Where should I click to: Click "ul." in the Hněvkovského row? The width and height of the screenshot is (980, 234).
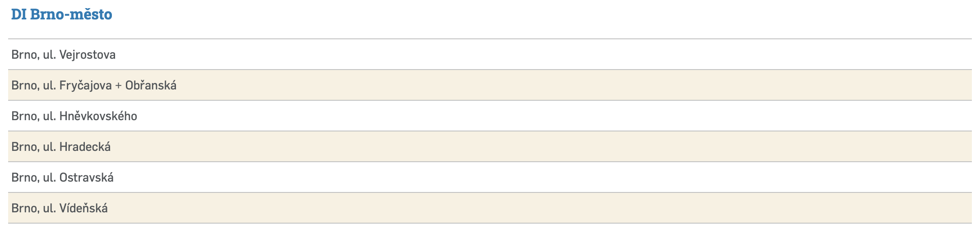[49, 116]
